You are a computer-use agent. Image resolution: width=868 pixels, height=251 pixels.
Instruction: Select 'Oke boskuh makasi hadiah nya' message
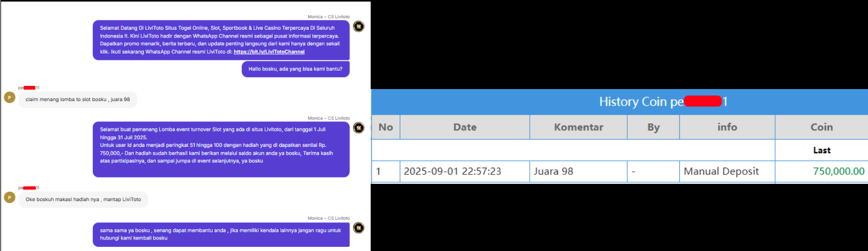[x=83, y=199]
